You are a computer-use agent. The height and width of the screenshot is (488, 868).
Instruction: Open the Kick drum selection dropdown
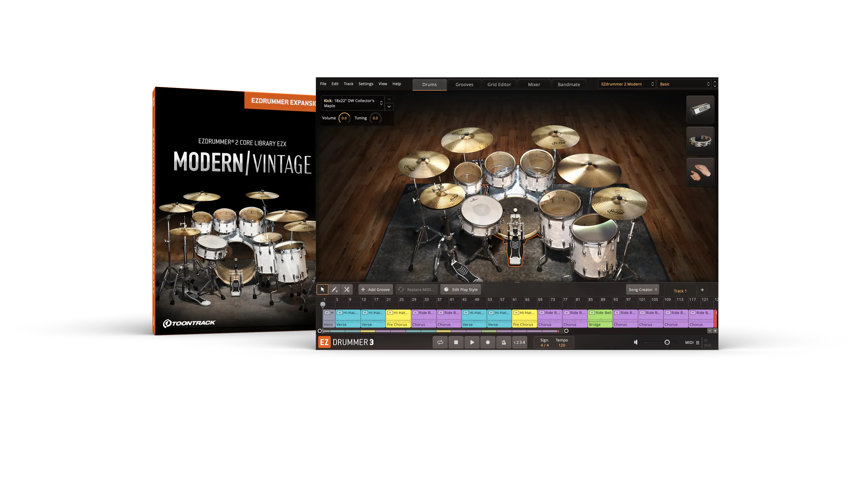point(352,103)
